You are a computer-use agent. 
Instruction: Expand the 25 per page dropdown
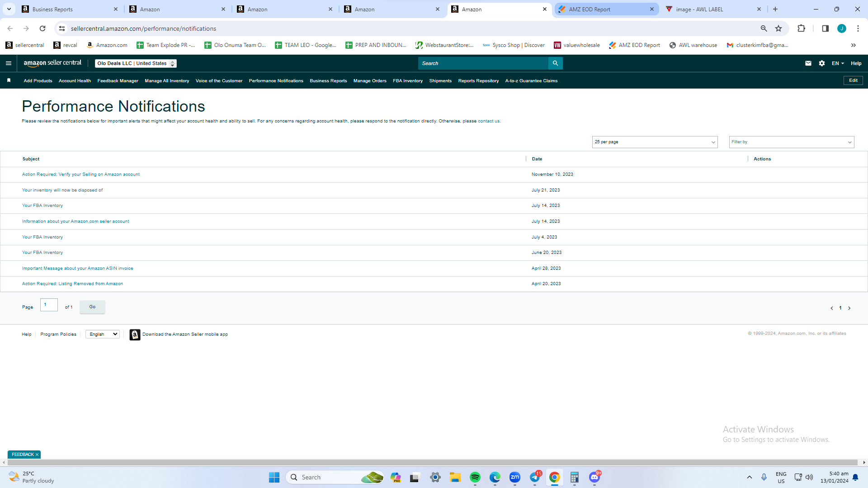[655, 142]
